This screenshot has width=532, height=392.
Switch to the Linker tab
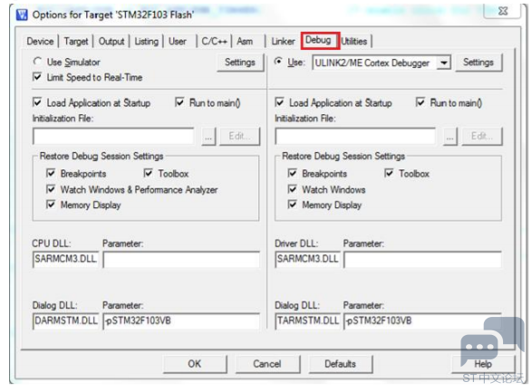[283, 42]
